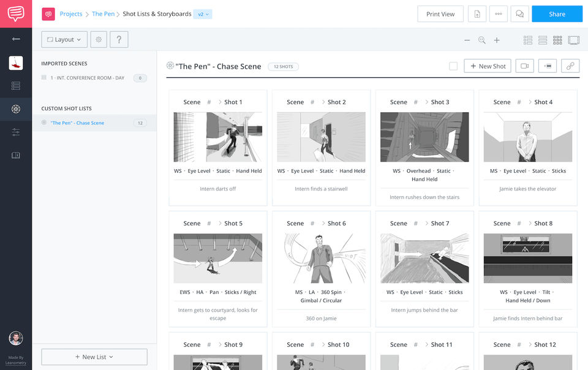Zoom out with the minus icon
This screenshot has height=370, width=588.
pyautogui.click(x=467, y=40)
